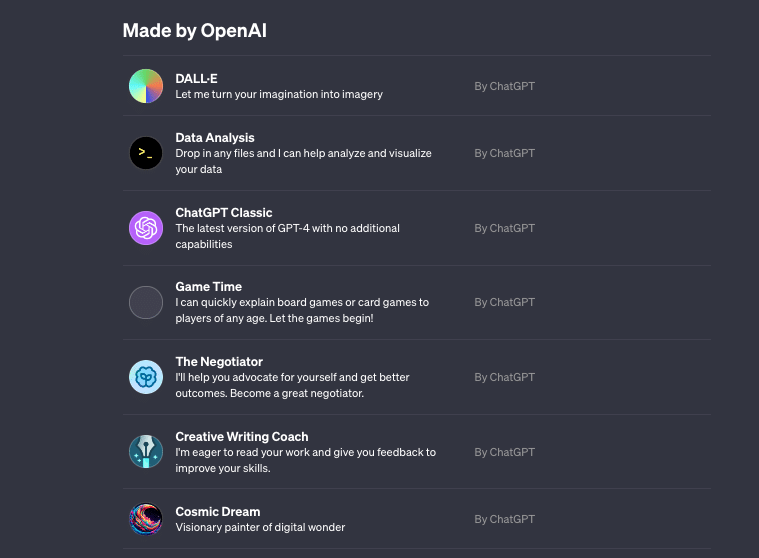The width and height of the screenshot is (759, 558).
Task: Click DALL·E description about imagination into imagery
Action: coord(279,94)
